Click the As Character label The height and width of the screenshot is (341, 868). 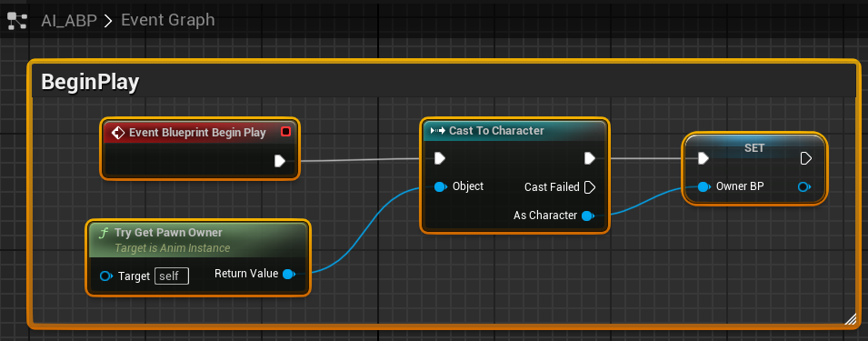(x=545, y=216)
